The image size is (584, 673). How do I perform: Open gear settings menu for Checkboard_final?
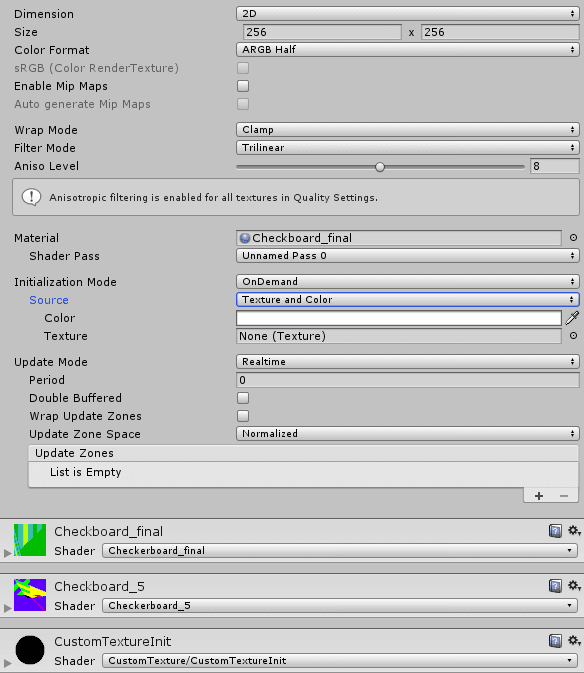click(574, 531)
